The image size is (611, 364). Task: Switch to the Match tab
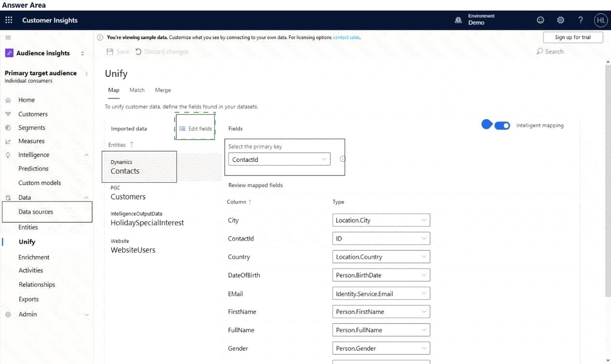tap(137, 90)
